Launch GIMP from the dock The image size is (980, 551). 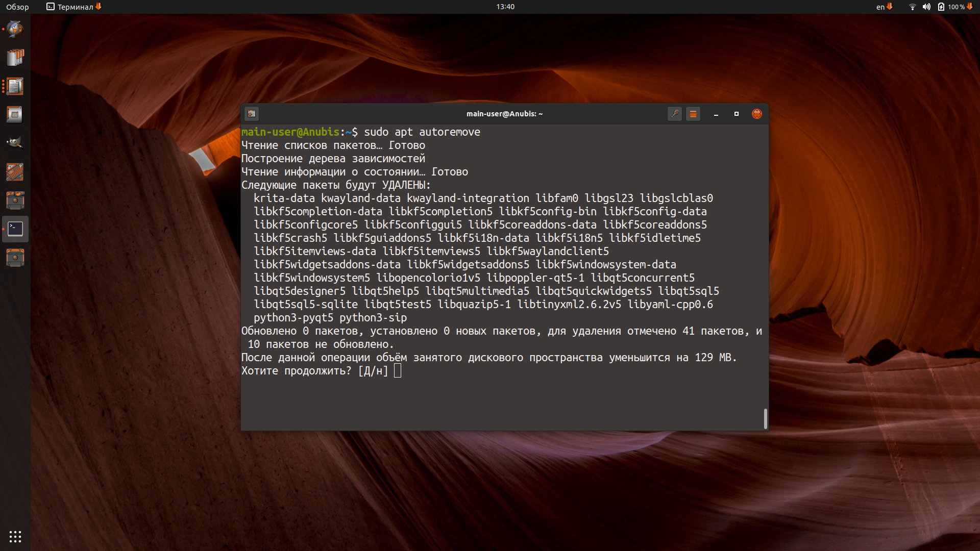click(x=15, y=143)
